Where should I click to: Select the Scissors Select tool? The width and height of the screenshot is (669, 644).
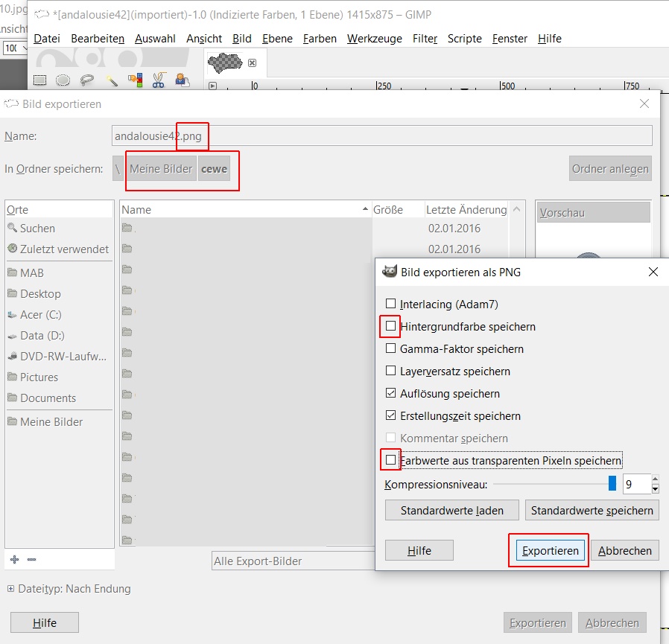click(159, 80)
